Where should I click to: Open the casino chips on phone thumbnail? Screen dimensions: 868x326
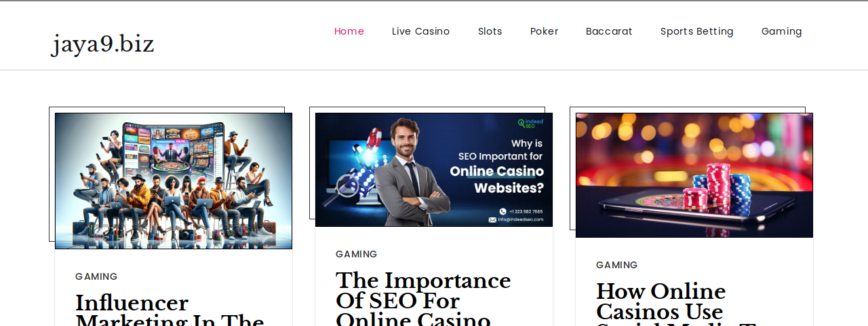pos(694,175)
